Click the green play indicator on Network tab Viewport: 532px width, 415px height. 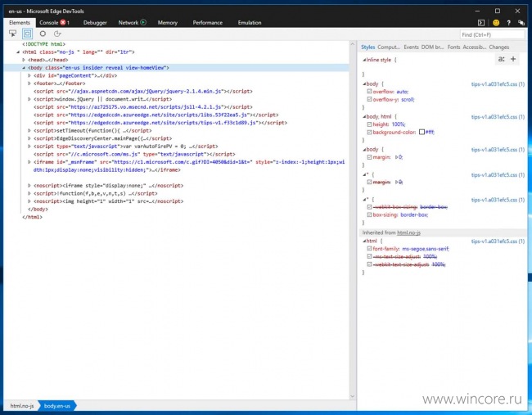point(143,22)
